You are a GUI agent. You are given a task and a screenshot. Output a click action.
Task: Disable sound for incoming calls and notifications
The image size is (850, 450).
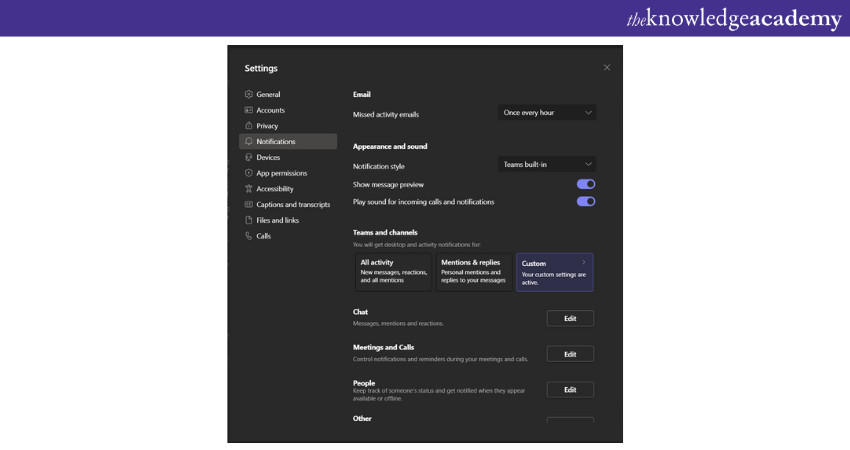(586, 201)
